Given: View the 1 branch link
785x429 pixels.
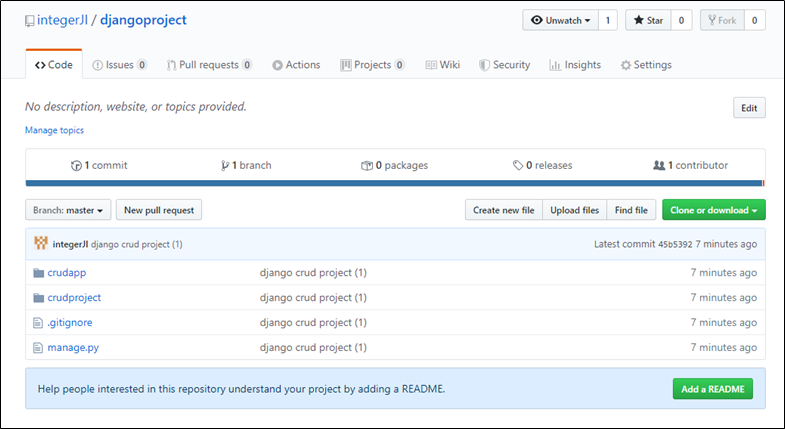Looking at the screenshot, I should click(x=246, y=165).
